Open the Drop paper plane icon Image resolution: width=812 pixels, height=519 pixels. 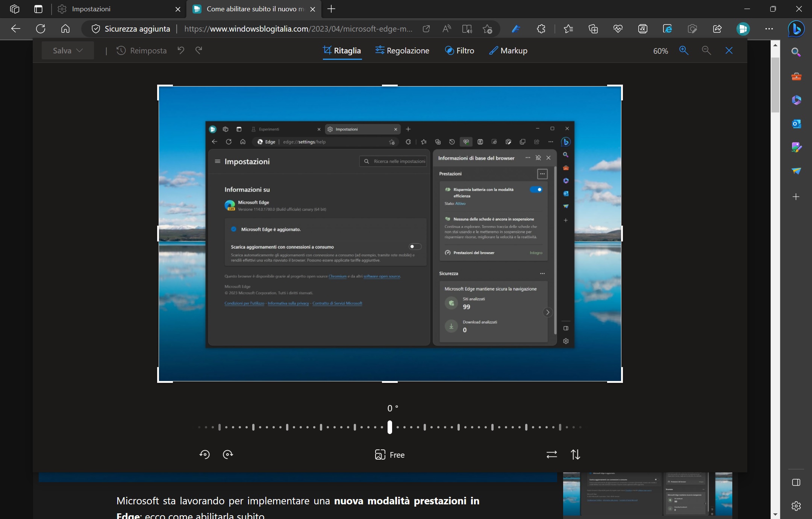pyautogui.click(x=796, y=171)
